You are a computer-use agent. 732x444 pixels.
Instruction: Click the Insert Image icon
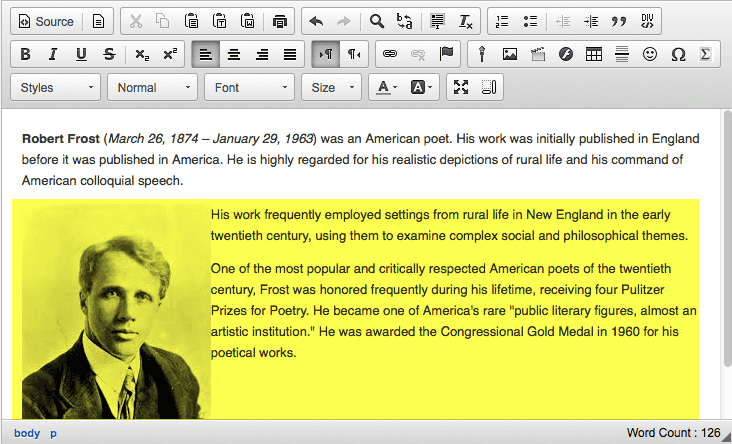click(x=510, y=54)
